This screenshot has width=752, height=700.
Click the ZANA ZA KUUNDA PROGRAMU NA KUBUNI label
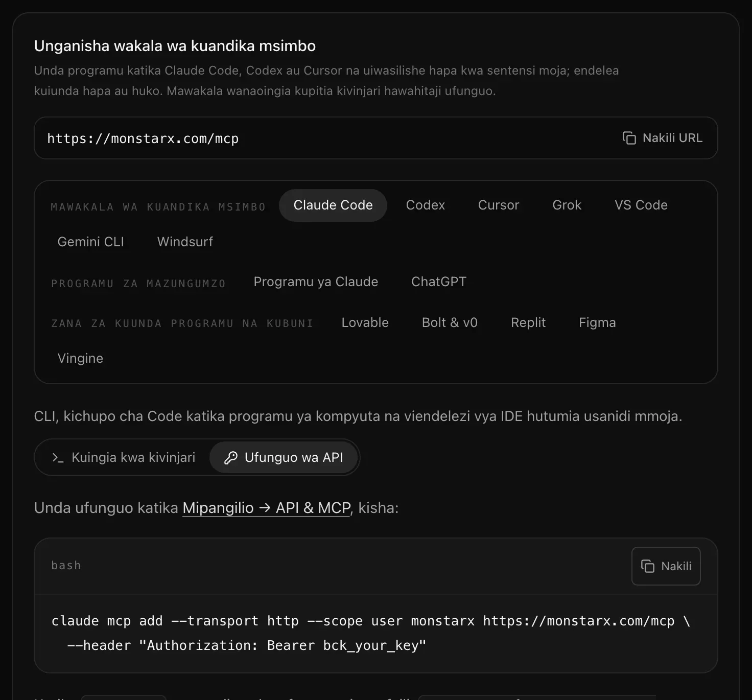pos(182,323)
